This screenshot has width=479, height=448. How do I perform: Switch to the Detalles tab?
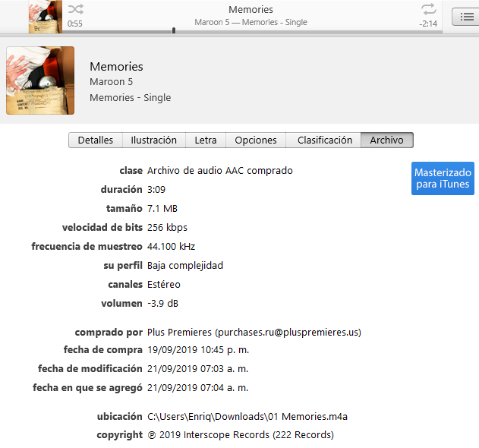click(x=96, y=140)
